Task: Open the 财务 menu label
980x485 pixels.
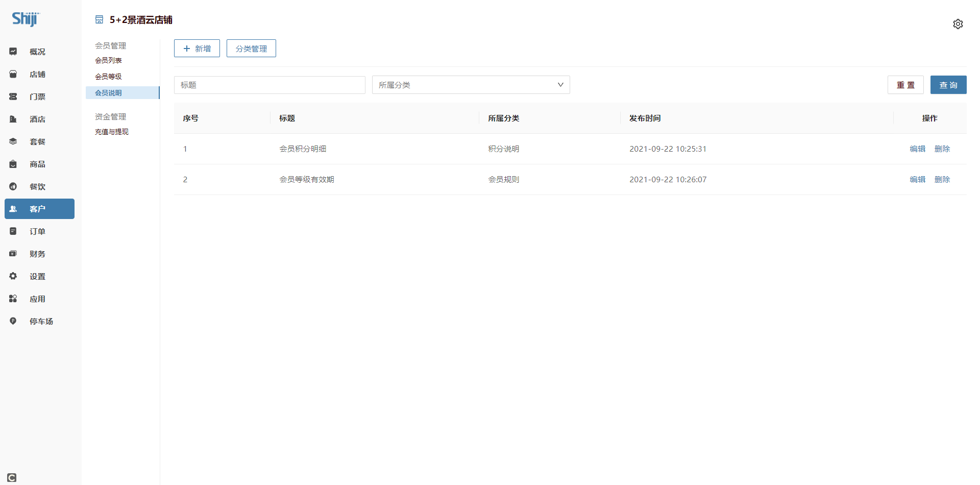Action: coord(37,254)
